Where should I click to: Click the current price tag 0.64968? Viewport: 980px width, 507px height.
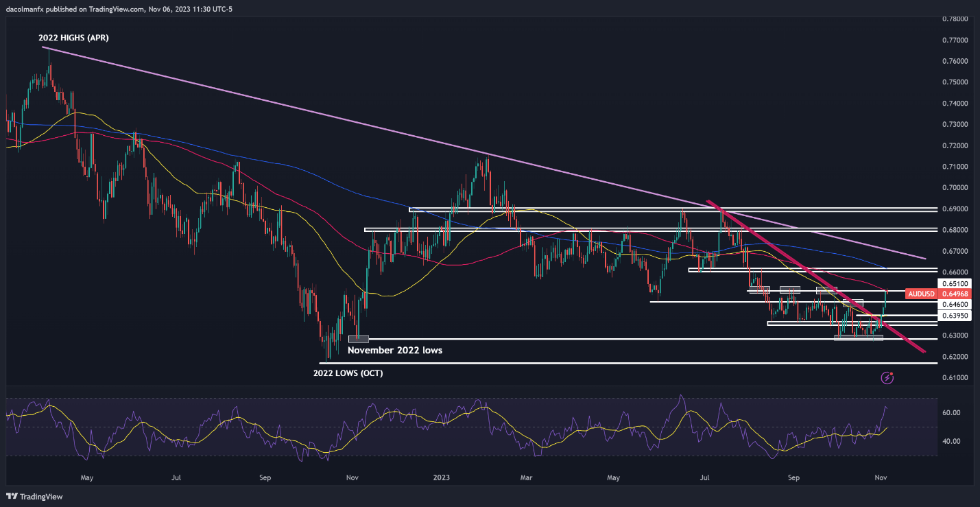955,294
